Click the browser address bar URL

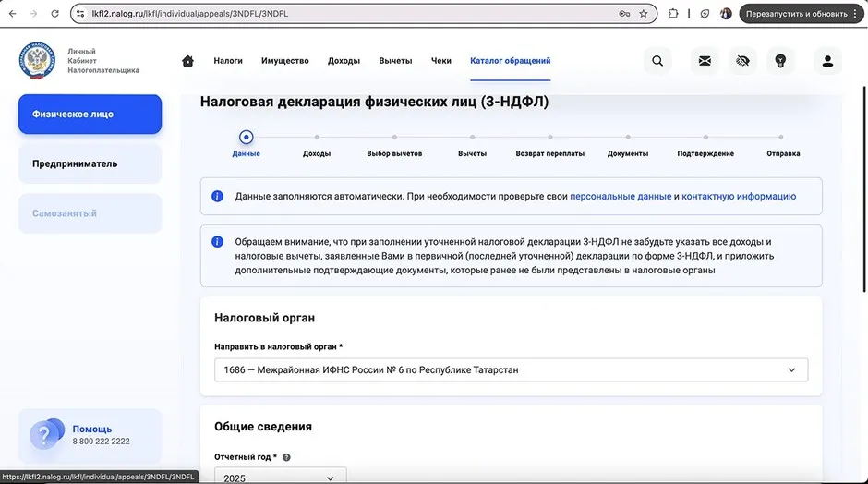point(190,13)
